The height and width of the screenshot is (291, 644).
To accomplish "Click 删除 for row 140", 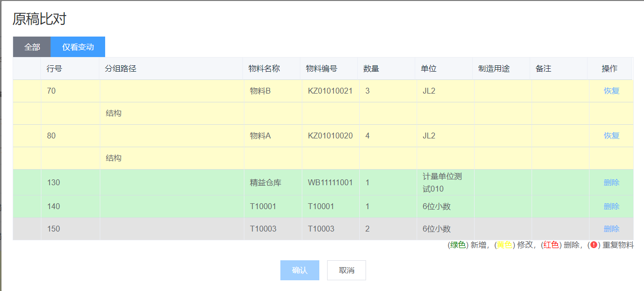I will tap(611, 206).
